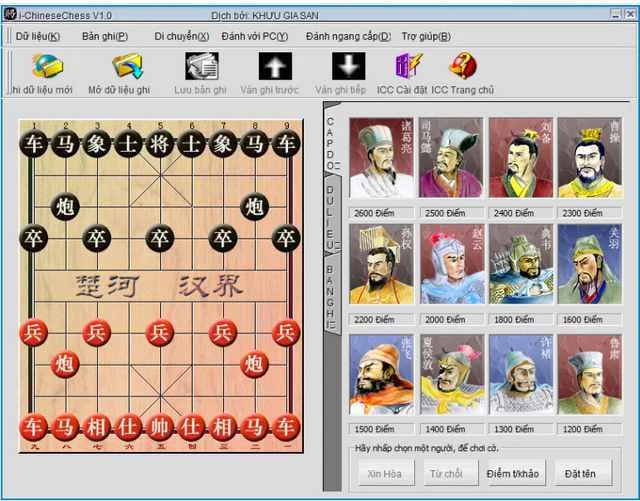This screenshot has height=501, width=640.
Task: Select black pawn 卒 in column 3
Action: tap(96, 238)
